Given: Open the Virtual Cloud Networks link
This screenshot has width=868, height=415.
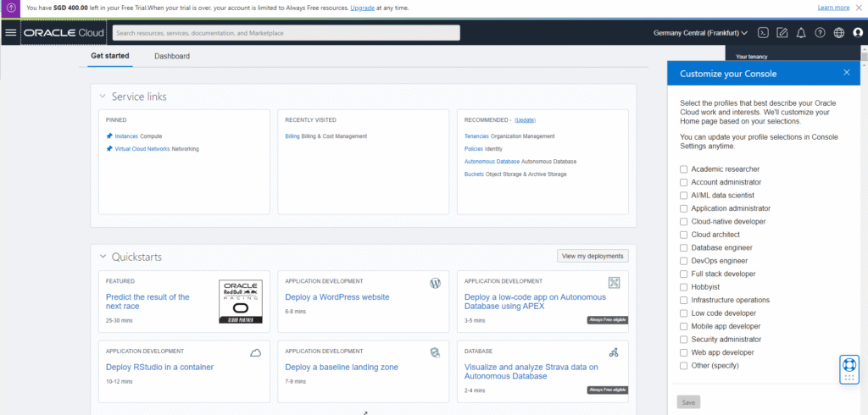Looking at the screenshot, I should (x=142, y=149).
